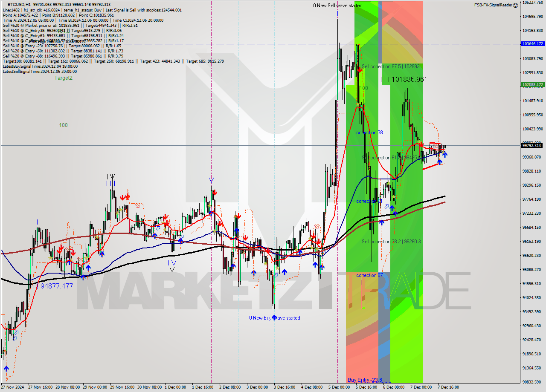Select the 'Sell %20 @ Entry -88' line

click(x=63, y=56)
